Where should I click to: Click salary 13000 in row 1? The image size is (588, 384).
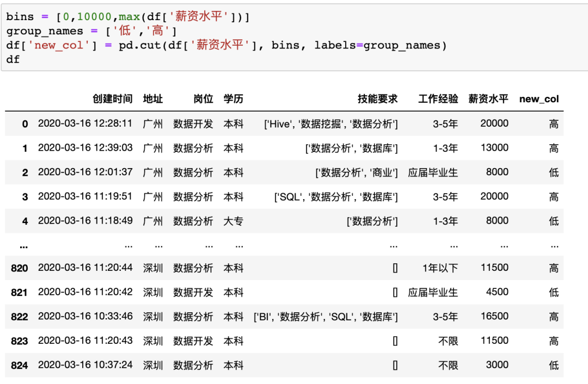[494, 148]
